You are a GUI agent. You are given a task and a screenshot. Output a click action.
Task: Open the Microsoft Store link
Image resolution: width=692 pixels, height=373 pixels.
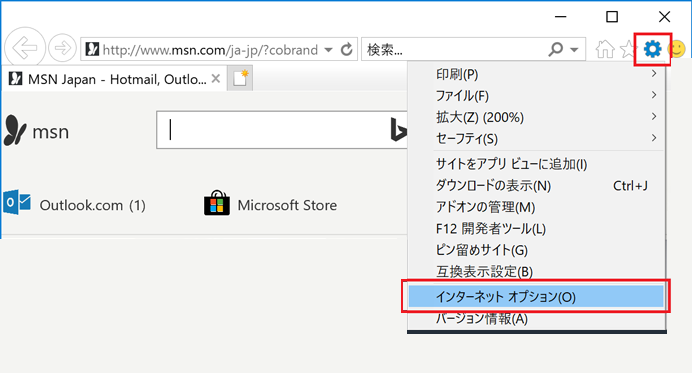(287, 205)
